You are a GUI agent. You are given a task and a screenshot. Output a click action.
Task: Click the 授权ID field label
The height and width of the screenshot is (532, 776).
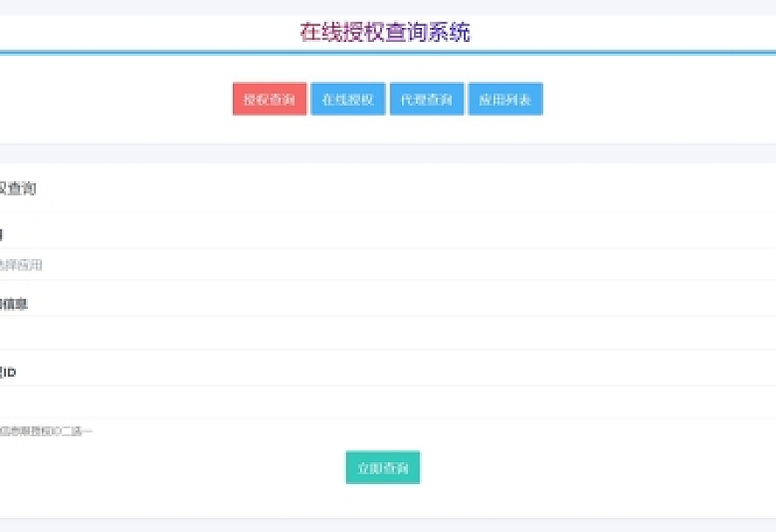tap(9, 371)
